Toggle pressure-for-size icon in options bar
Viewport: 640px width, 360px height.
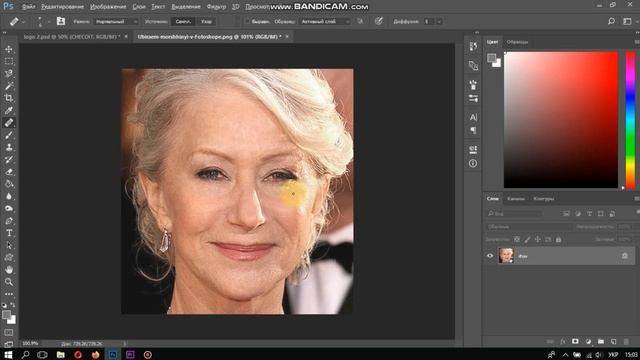[379, 21]
